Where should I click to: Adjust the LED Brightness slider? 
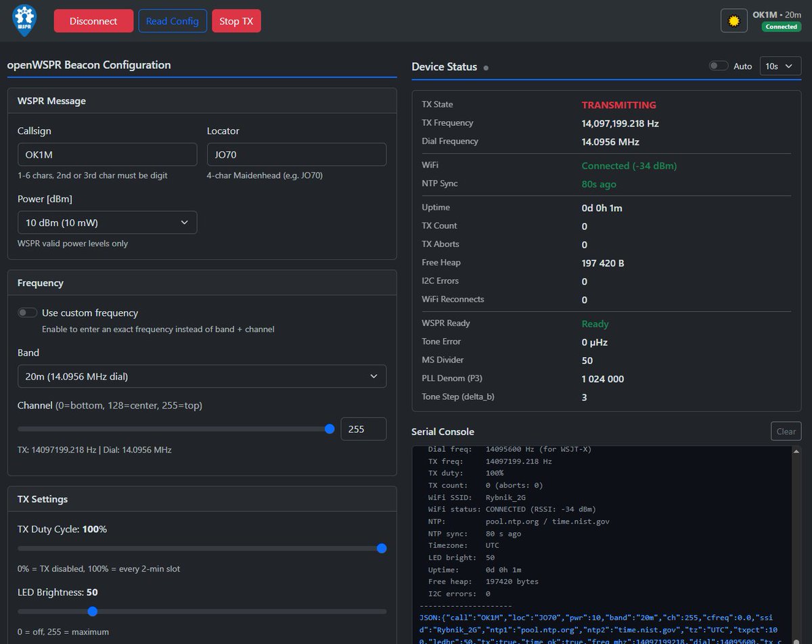click(x=202, y=612)
